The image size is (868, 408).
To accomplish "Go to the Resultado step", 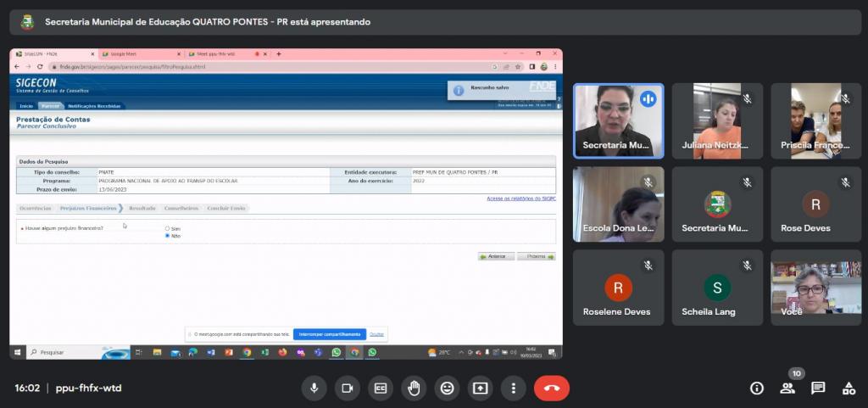I will pos(142,208).
